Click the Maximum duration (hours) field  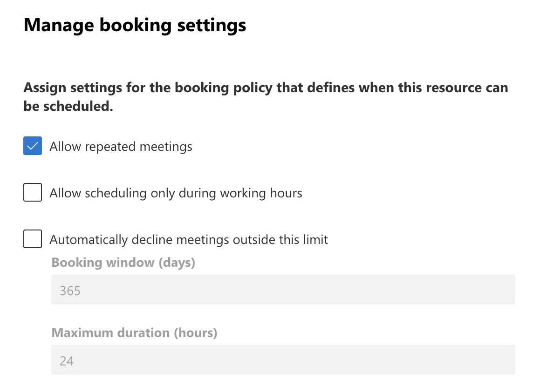[283, 360]
